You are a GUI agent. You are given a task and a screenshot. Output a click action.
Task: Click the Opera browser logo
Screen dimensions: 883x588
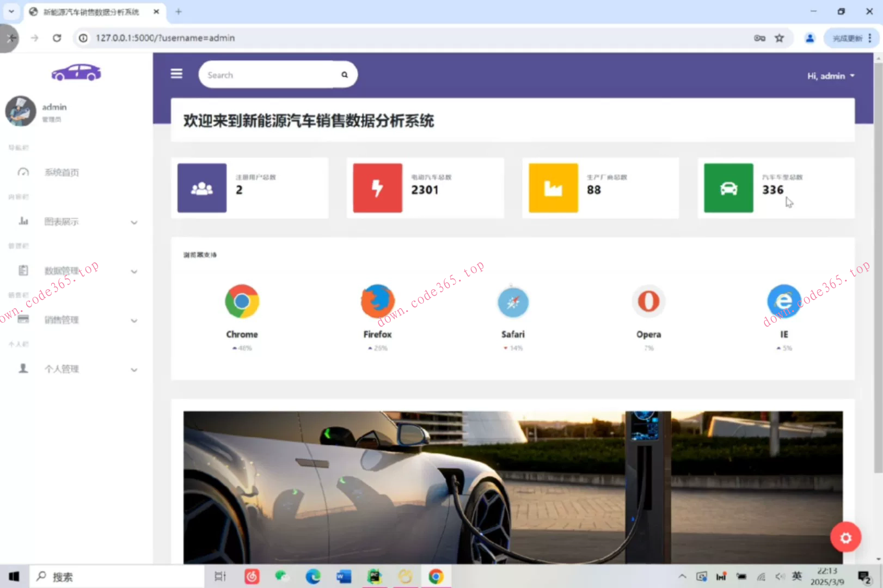[648, 301]
